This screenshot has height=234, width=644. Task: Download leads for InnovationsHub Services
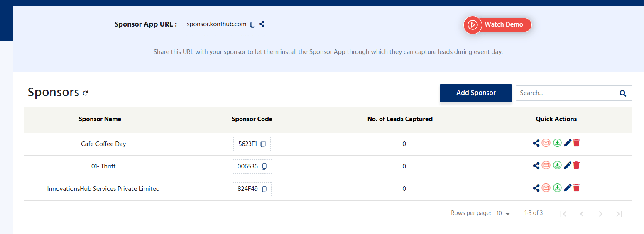(557, 188)
